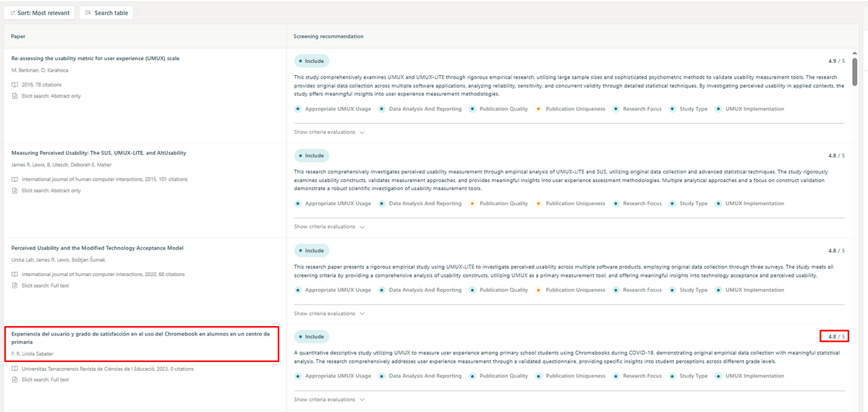Click the orange Publication Quality criterion in Measuring Perceived Usability row
Viewport: 868px width, 412px height.
(499, 204)
